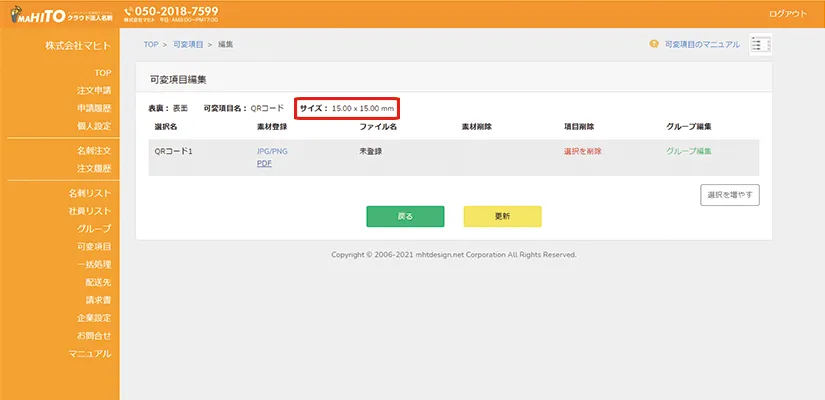Open グループ編集 for QRコード1
Screen dimensions: 825x400
(689, 151)
